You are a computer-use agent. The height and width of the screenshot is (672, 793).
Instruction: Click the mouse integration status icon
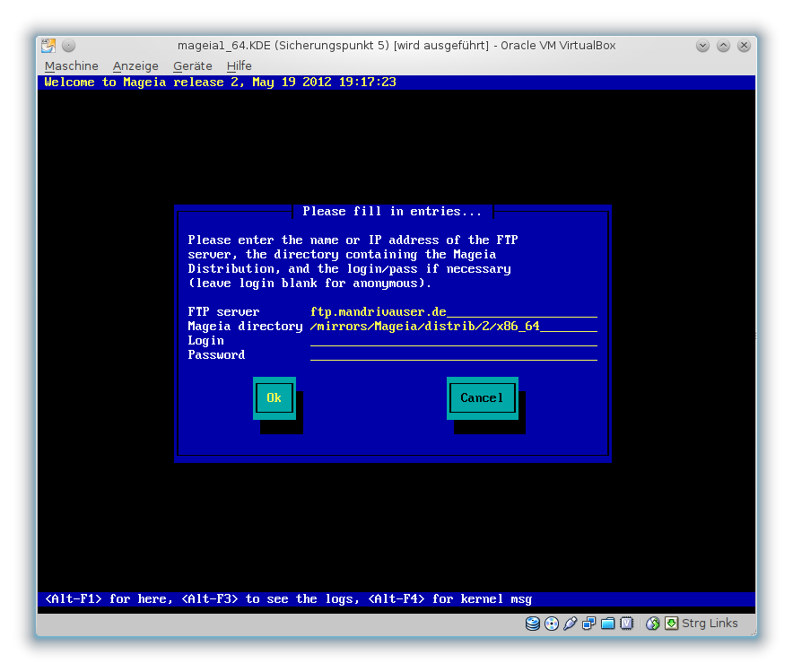click(652, 624)
